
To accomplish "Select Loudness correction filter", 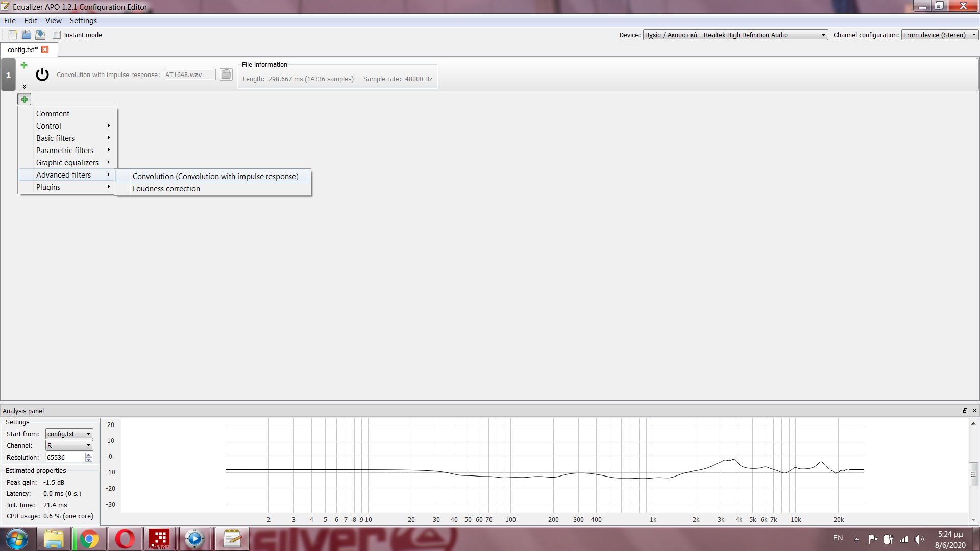I will pos(213,189).
